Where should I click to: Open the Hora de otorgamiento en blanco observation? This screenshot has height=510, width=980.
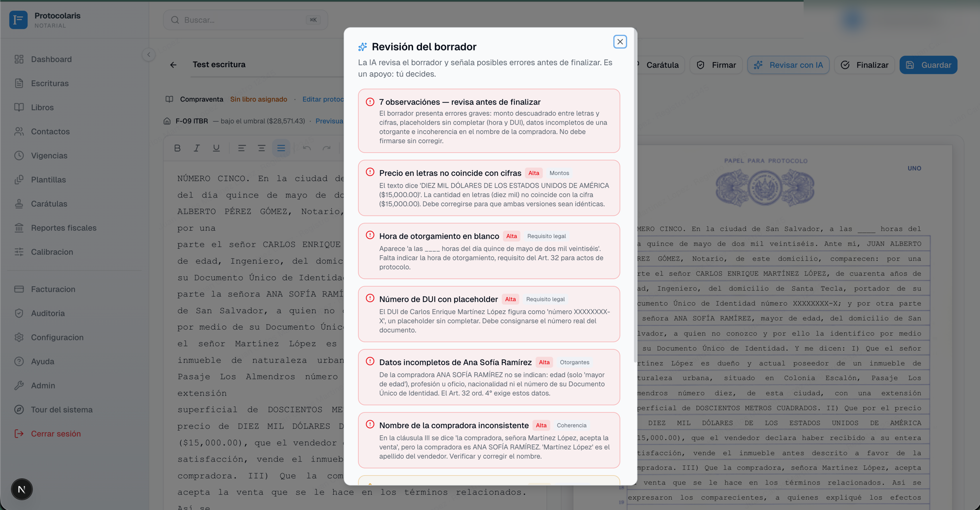click(489, 251)
